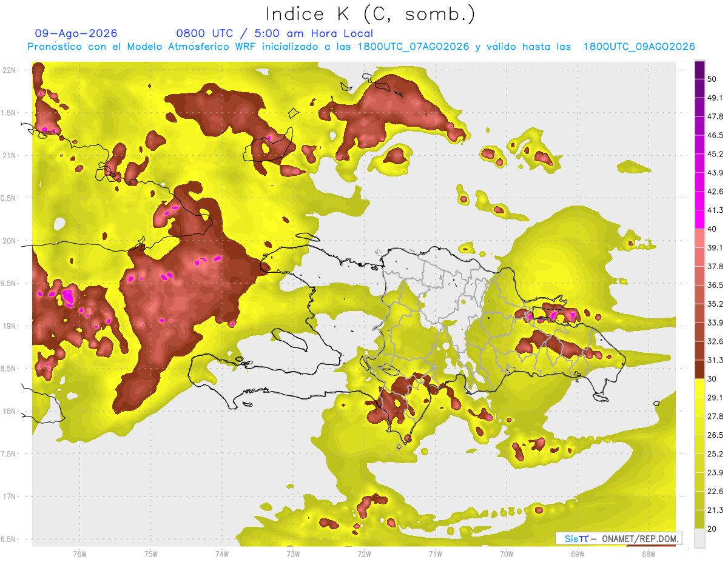
Task: Click colorbar label "43.9"
Action: tap(715, 173)
